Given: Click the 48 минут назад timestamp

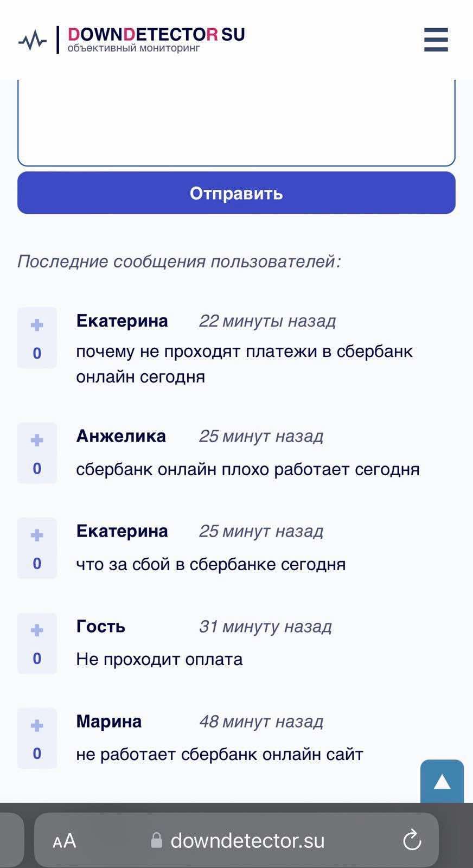Looking at the screenshot, I should 261,722.
